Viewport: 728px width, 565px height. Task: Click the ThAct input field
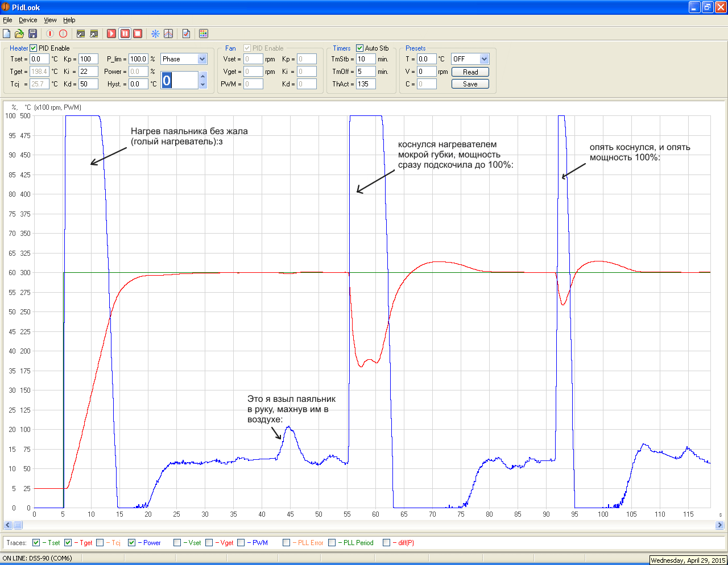click(x=366, y=84)
